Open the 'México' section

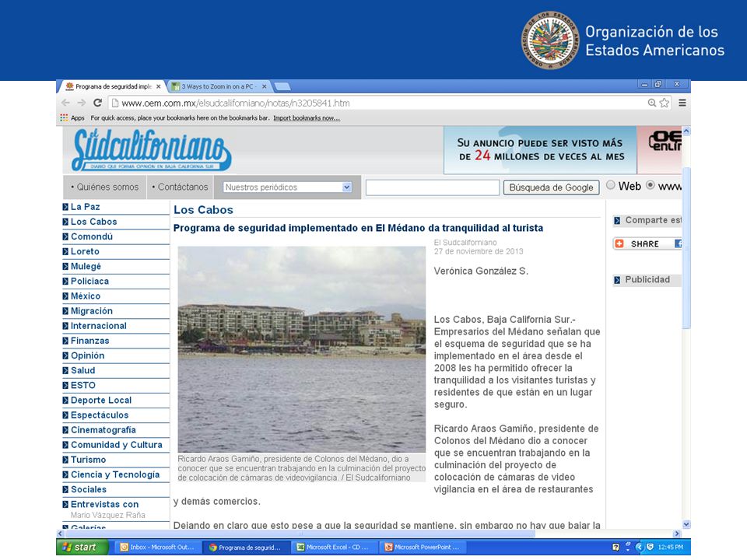pos(86,296)
